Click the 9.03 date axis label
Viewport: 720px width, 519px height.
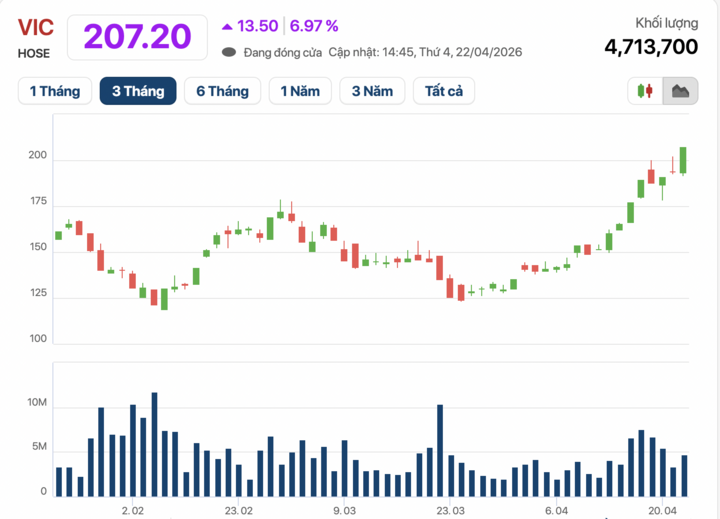click(x=344, y=510)
